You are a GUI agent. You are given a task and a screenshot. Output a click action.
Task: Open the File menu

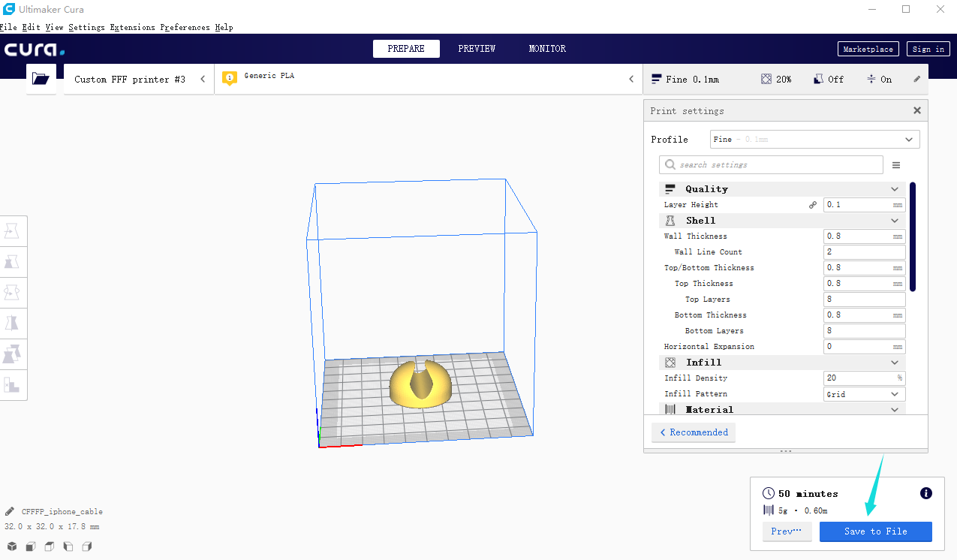[x=8, y=27]
